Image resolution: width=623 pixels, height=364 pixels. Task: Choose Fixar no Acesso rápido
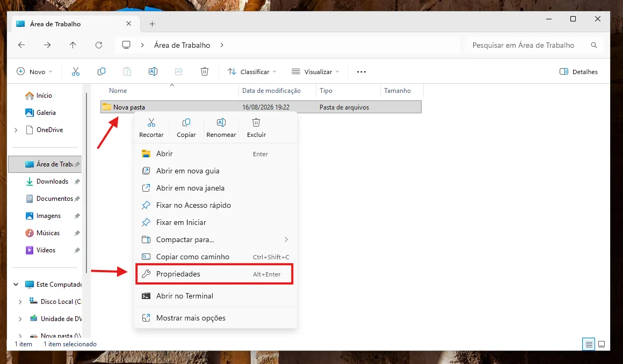[216, 206]
